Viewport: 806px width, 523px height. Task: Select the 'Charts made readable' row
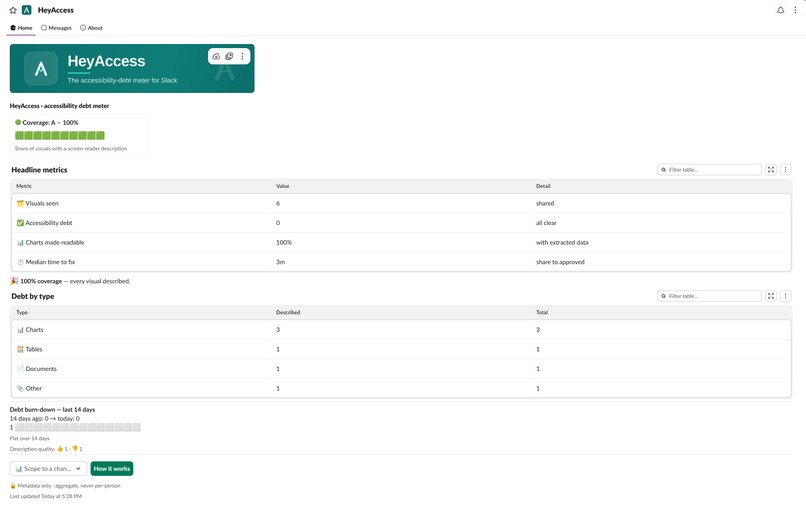tap(401, 243)
